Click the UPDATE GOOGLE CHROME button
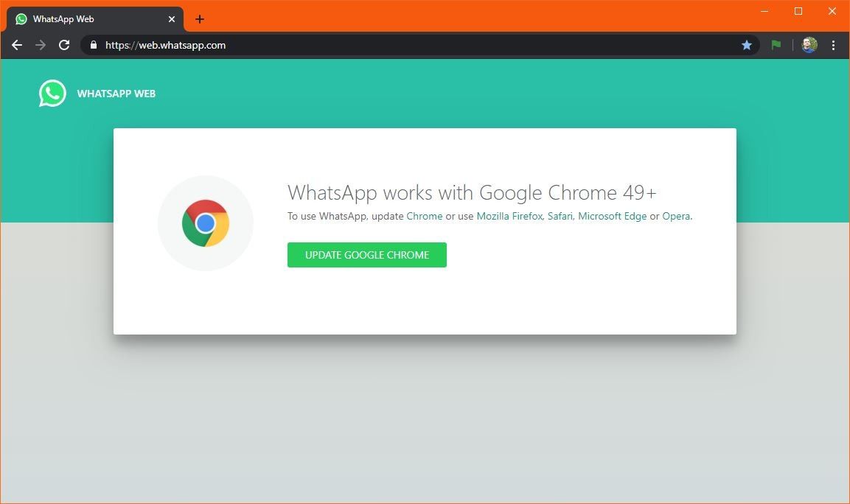The width and height of the screenshot is (850, 504). point(366,254)
